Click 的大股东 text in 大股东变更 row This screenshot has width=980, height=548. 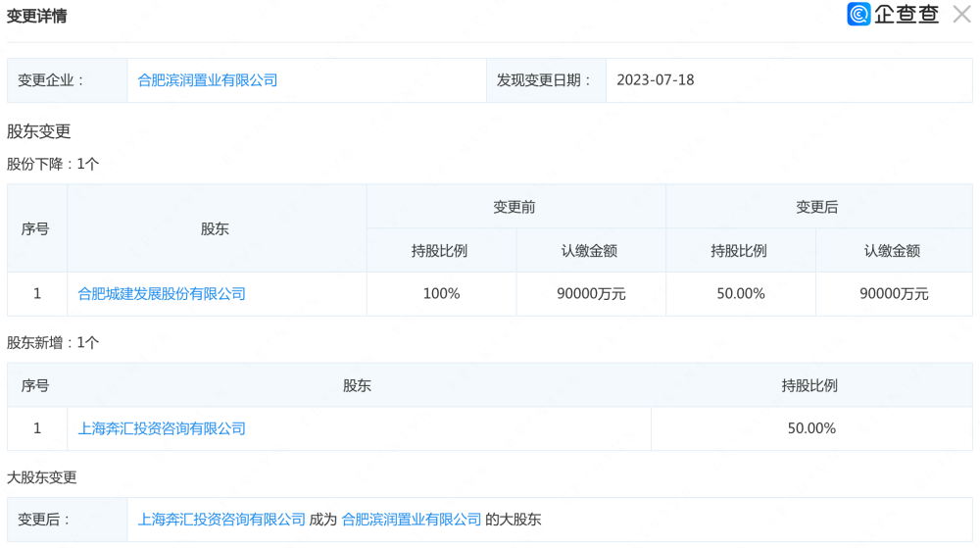(x=514, y=520)
